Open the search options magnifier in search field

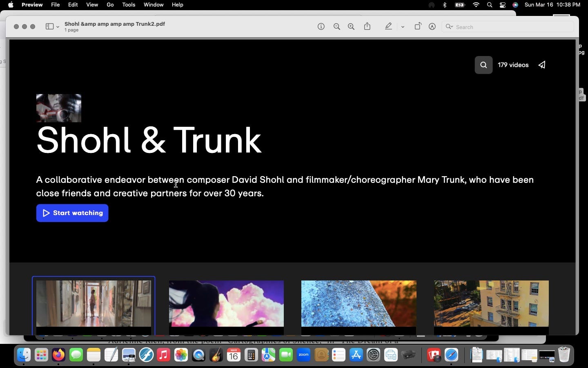(449, 27)
